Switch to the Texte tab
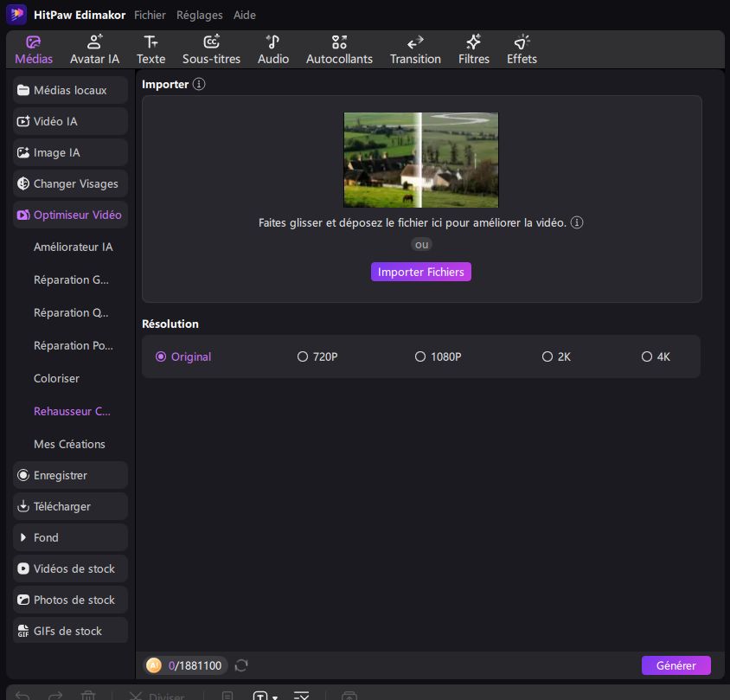This screenshot has width=730, height=700. tap(150, 50)
